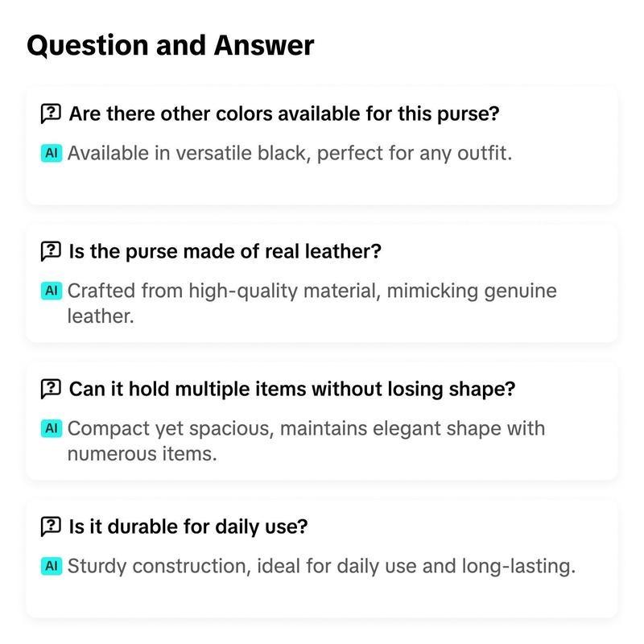Select the 'Crafted from high-quality material' answer text
The image size is (644, 644).
(x=312, y=303)
